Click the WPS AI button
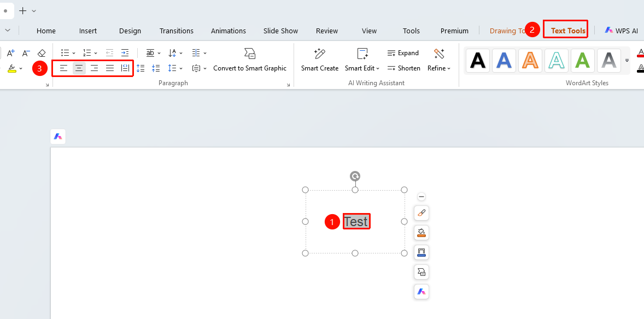 [x=621, y=31]
